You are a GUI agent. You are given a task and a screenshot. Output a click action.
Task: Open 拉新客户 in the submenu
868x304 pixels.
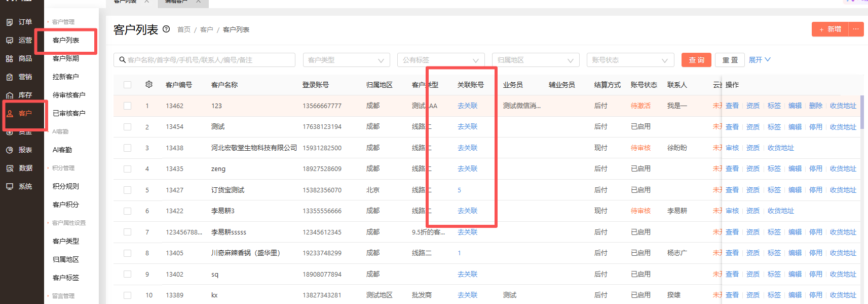click(x=66, y=77)
